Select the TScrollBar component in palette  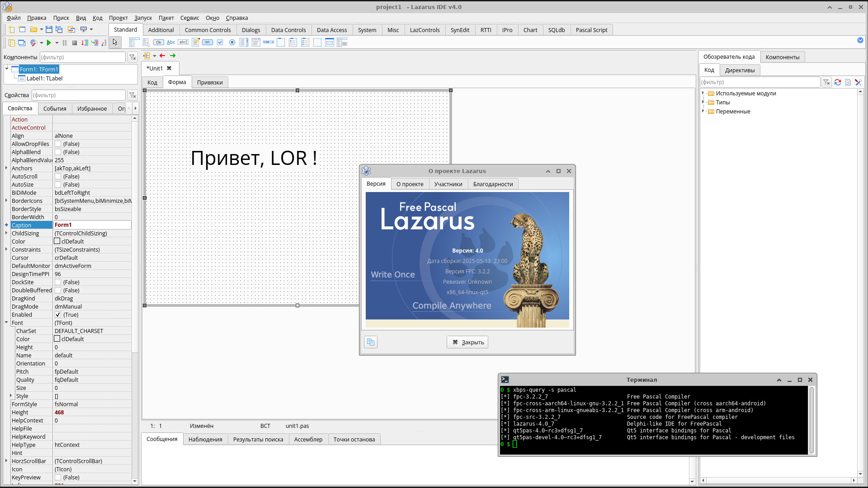click(x=269, y=42)
